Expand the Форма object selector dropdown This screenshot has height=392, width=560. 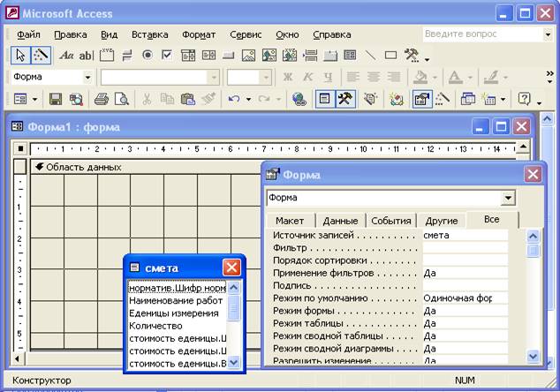pos(87,78)
